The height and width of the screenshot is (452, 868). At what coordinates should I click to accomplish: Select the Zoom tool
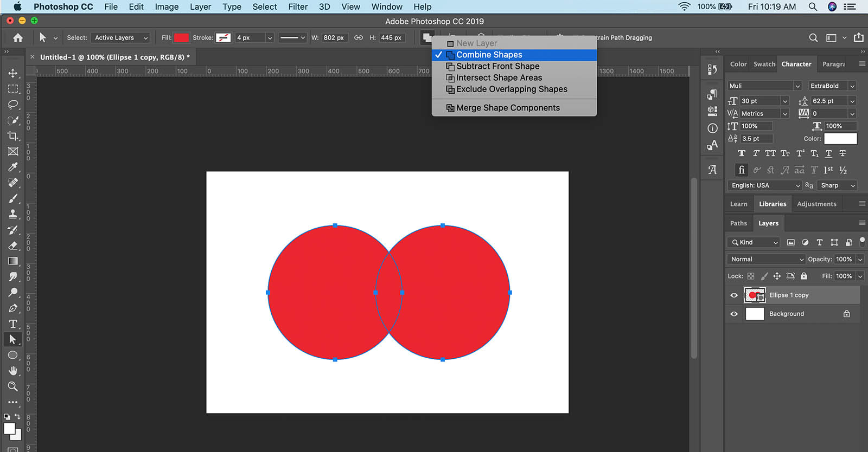[x=13, y=386]
